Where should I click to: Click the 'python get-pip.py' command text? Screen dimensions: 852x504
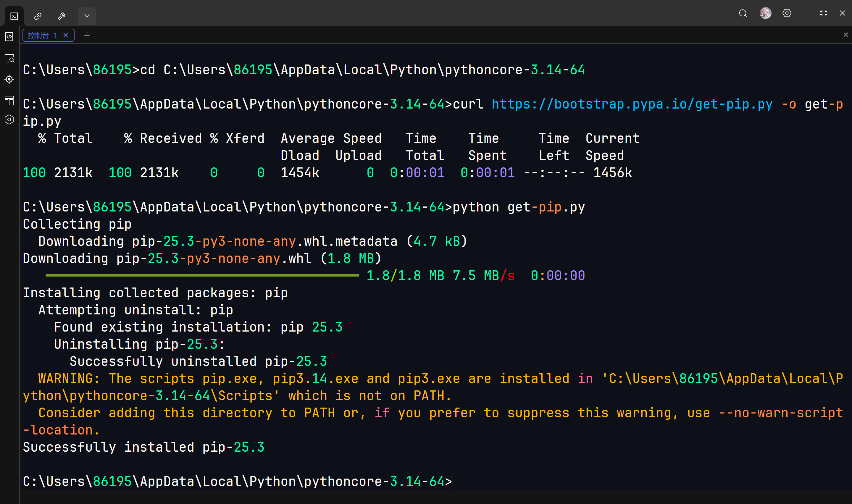coord(519,207)
